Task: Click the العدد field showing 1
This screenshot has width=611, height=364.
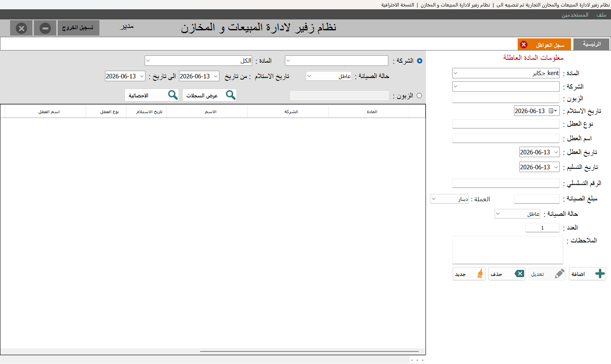Action: tap(542, 227)
